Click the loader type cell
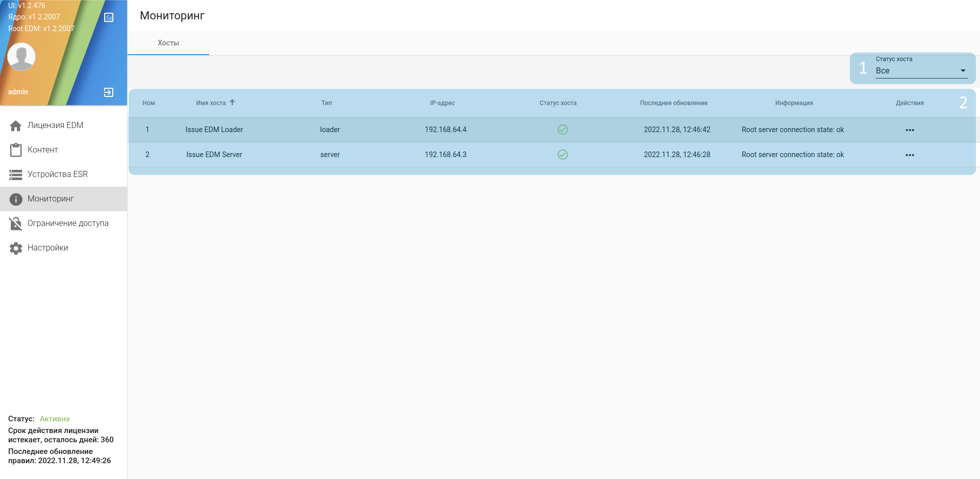The height and width of the screenshot is (479, 980). click(330, 130)
